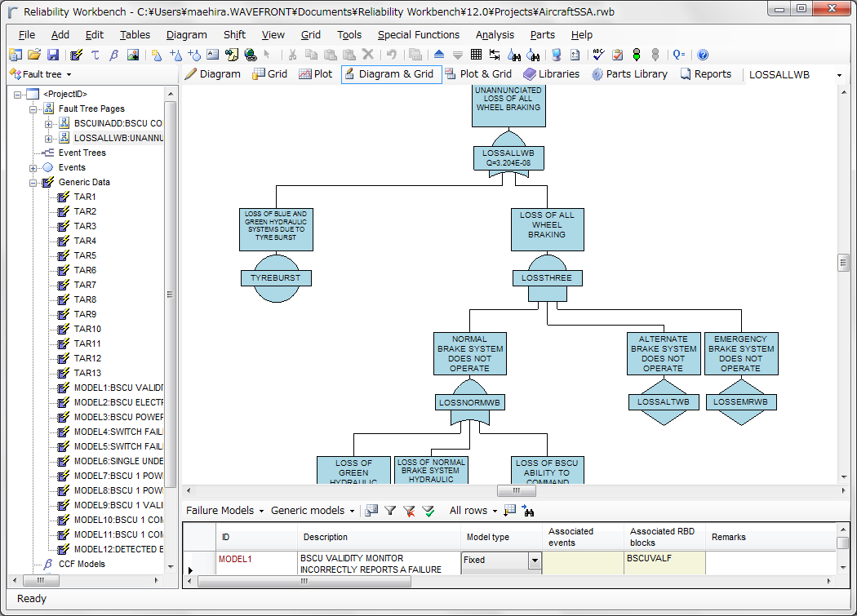Click the computer monitor toolbar icon
The width and height of the screenshot is (857, 616).
[x=557, y=55]
